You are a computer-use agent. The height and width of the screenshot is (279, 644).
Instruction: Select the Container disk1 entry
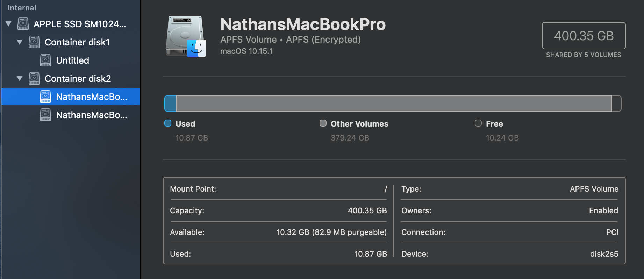77,42
